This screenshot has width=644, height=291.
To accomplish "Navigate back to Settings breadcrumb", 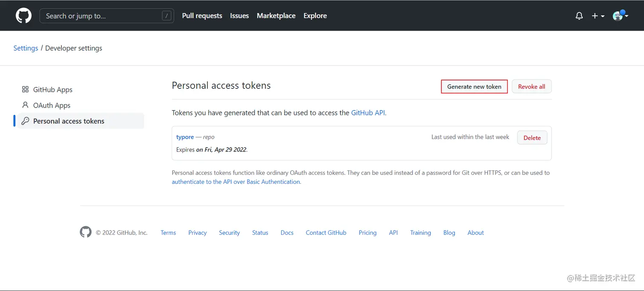I will point(26,48).
